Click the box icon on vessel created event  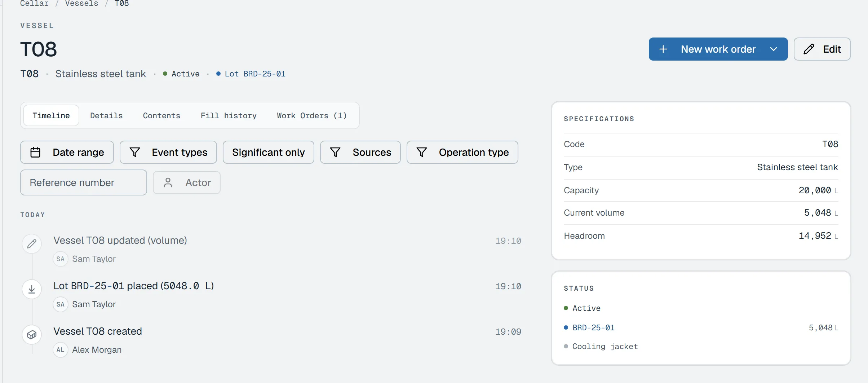coord(32,335)
